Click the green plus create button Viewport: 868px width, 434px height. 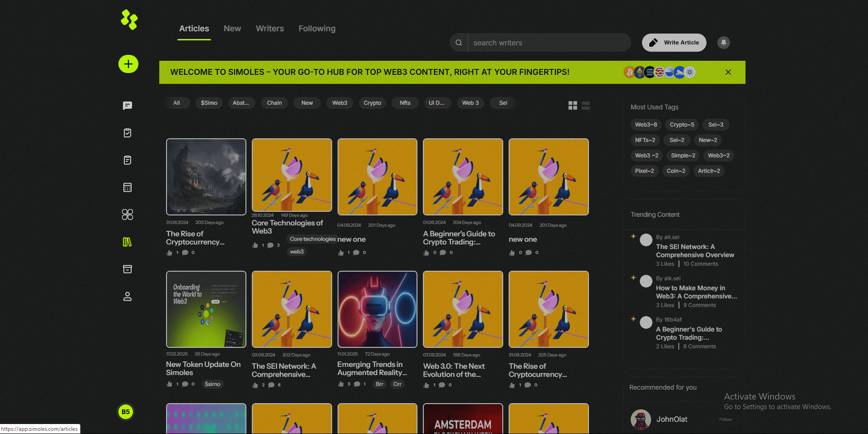(128, 64)
